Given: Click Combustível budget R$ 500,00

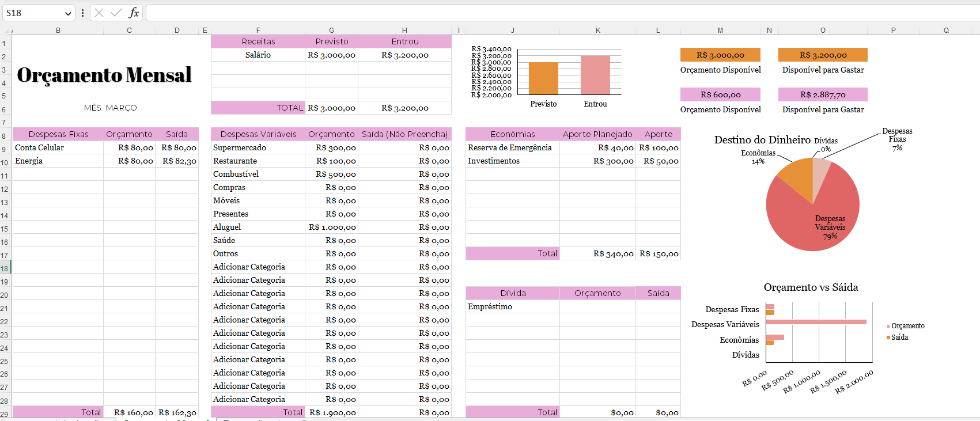Looking at the screenshot, I should pyautogui.click(x=332, y=174).
